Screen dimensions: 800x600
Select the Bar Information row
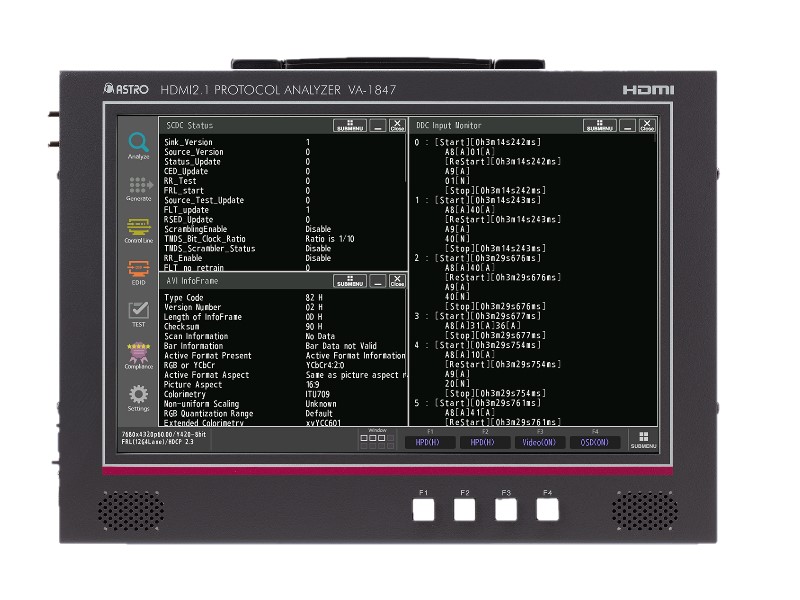[284, 346]
